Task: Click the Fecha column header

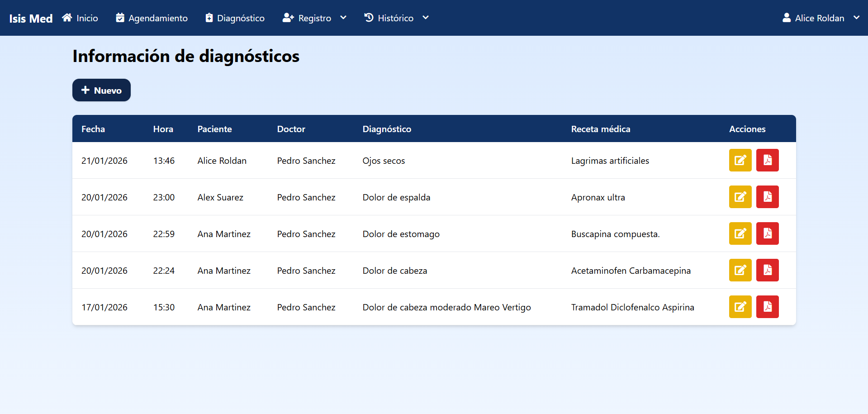Action: 93,129
